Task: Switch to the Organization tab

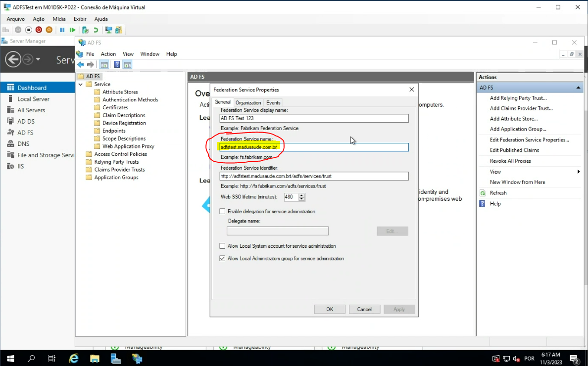Action: pos(248,103)
